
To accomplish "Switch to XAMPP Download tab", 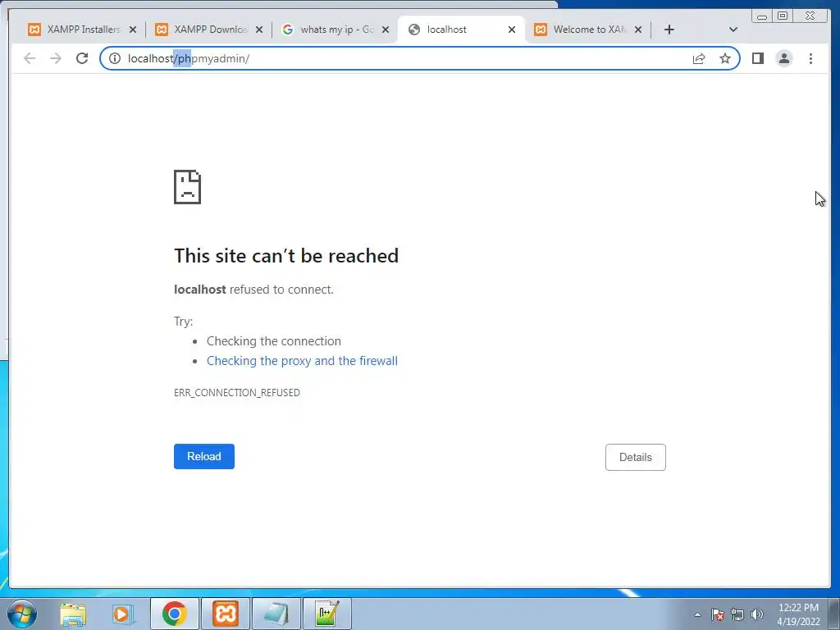I will [203, 30].
